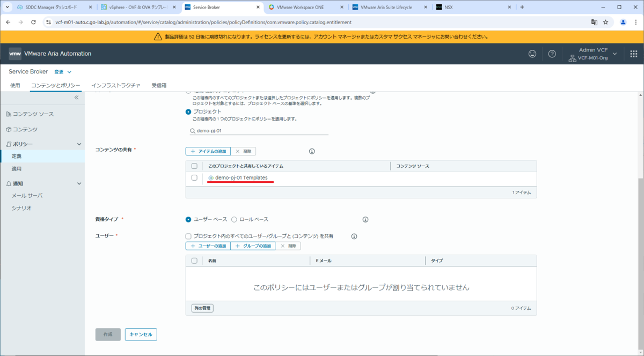Close the Service Broker browser tab

point(258,8)
